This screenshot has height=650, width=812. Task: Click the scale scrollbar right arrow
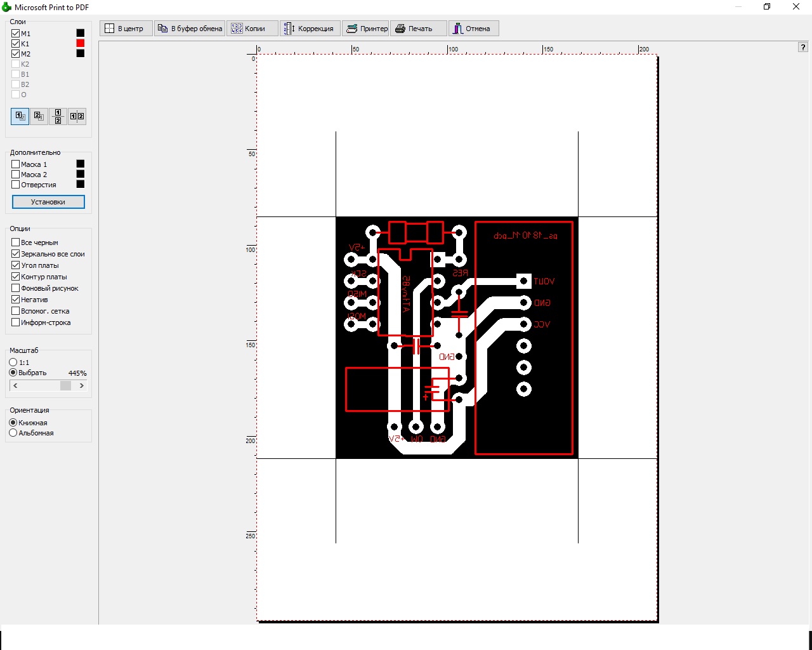coord(81,386)
